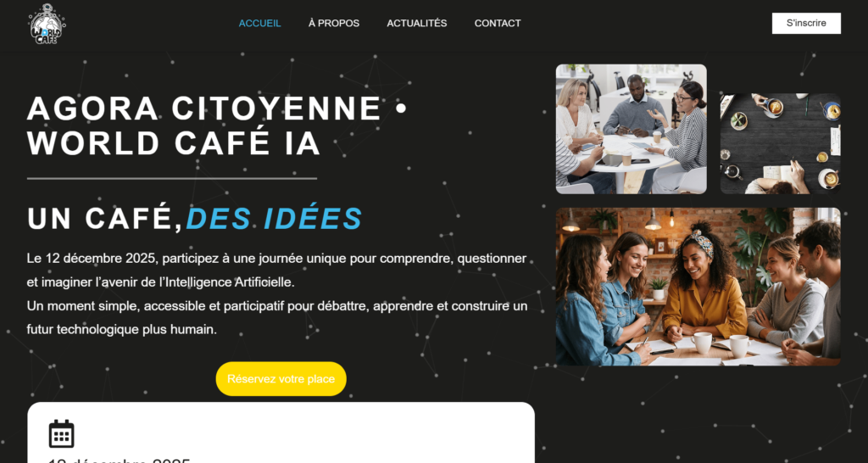Screen dimensions: 868x463
Task: Click the blue DES IDÉES text
Action: pyautogui.click(x=274, y=219)
